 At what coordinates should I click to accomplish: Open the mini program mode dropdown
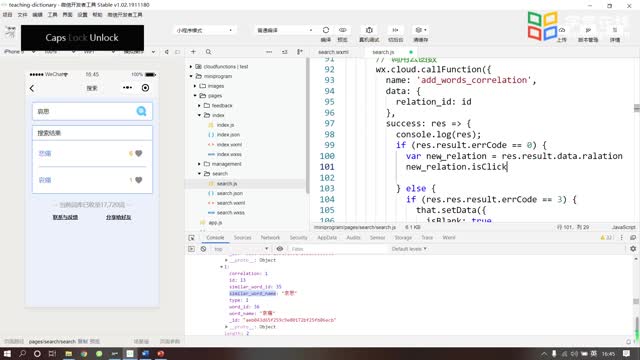(x=204, y=30)
